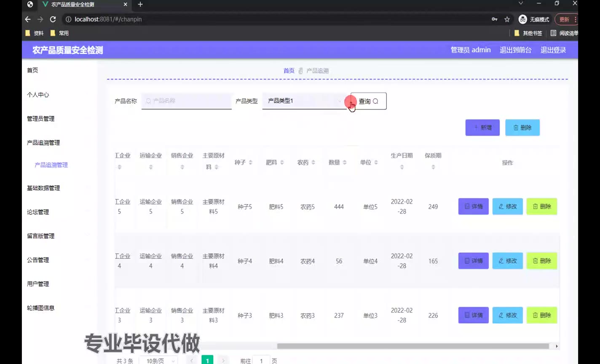Close the 农产品质量安全检测 browser tab
The width and height of the screenshot is (600, 364).
[x=126, y=5]
